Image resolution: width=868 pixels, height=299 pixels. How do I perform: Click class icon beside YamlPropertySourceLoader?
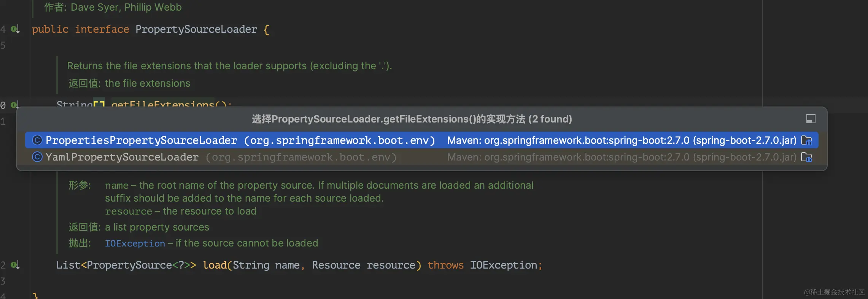tap(37, 157)
